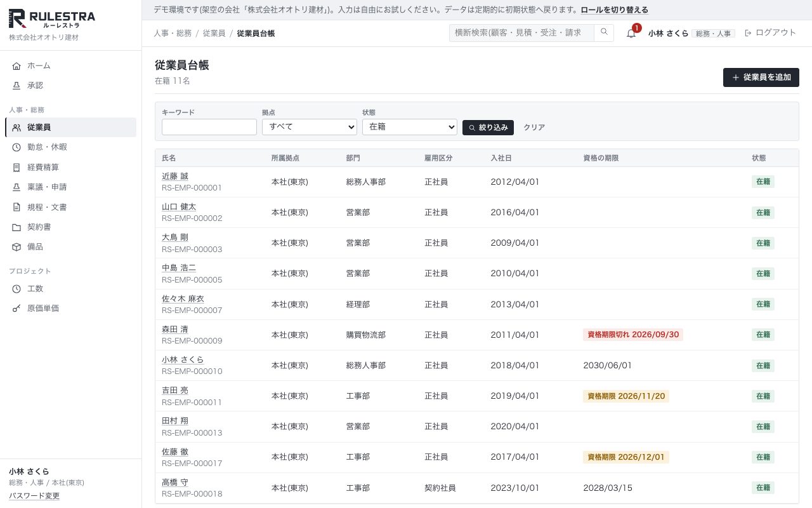Click the 備品 box icon
The height and width of the screenshot is (508, 812).
[x=16, y=247]
